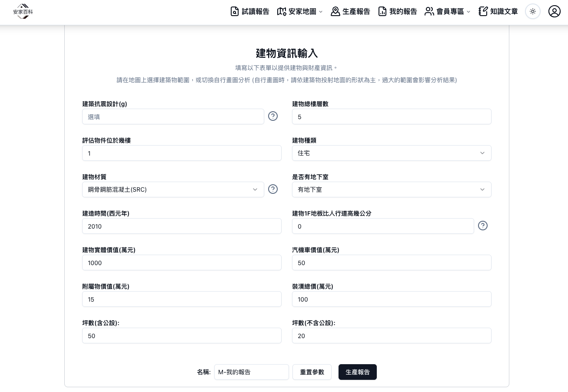Click the 名稱 input showing M-我的報告
This screenshot has height=392, width=568.
pos(252,372)
